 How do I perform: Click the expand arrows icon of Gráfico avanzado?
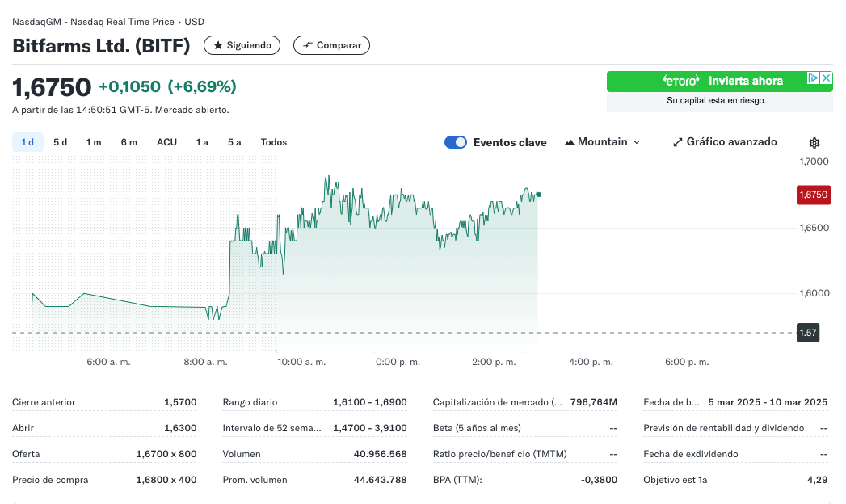pos(678,142)
